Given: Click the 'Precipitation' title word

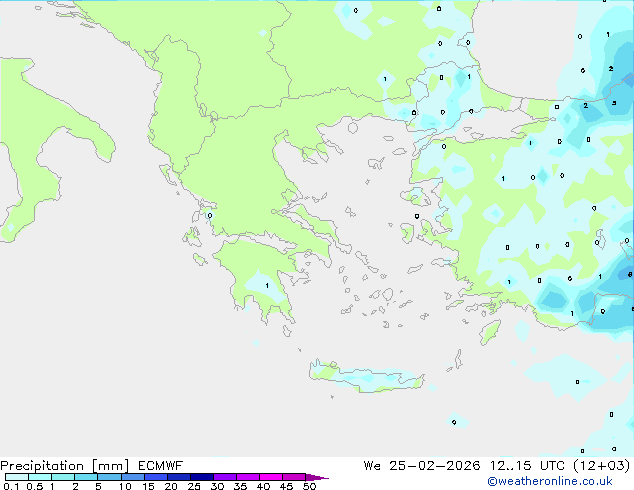Looking at the screenshot, I should coord(42,466).
